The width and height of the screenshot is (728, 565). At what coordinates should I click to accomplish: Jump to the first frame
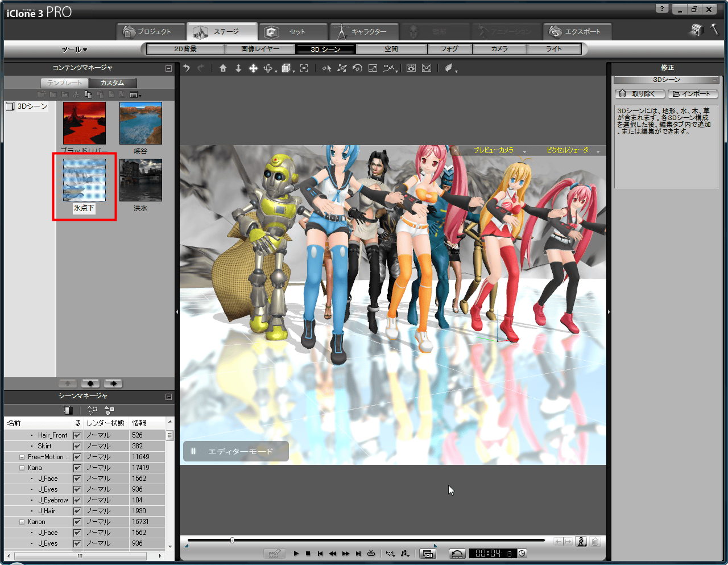tap(320, 554)
